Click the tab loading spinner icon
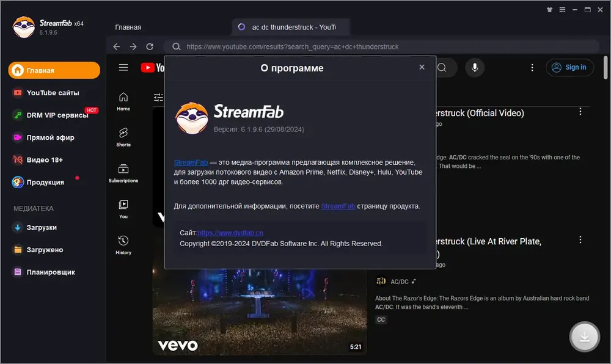 241,27
